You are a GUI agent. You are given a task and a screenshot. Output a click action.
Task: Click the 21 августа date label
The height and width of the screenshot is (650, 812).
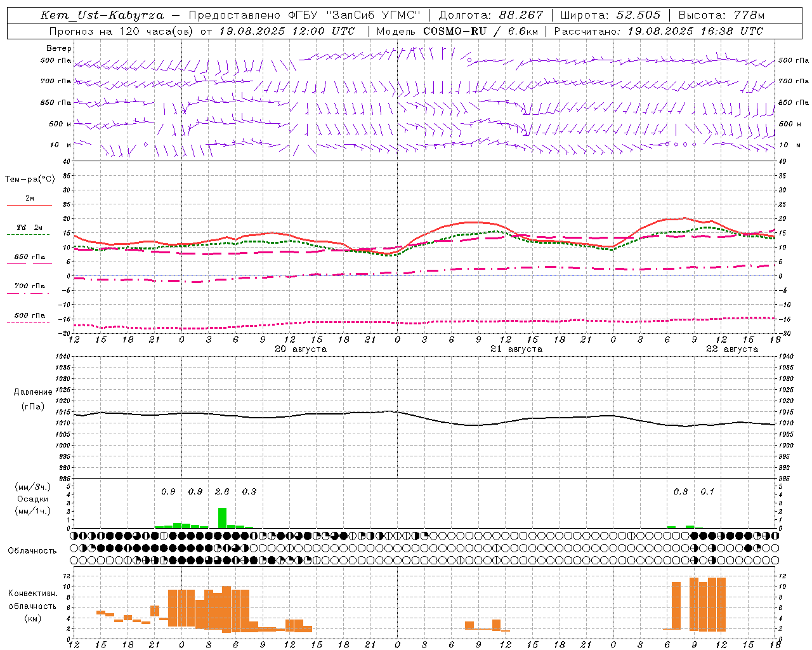516,349
